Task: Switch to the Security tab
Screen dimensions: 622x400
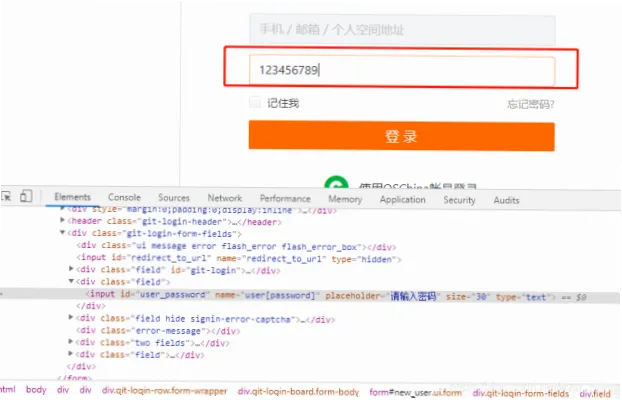Action: (459, 200)
